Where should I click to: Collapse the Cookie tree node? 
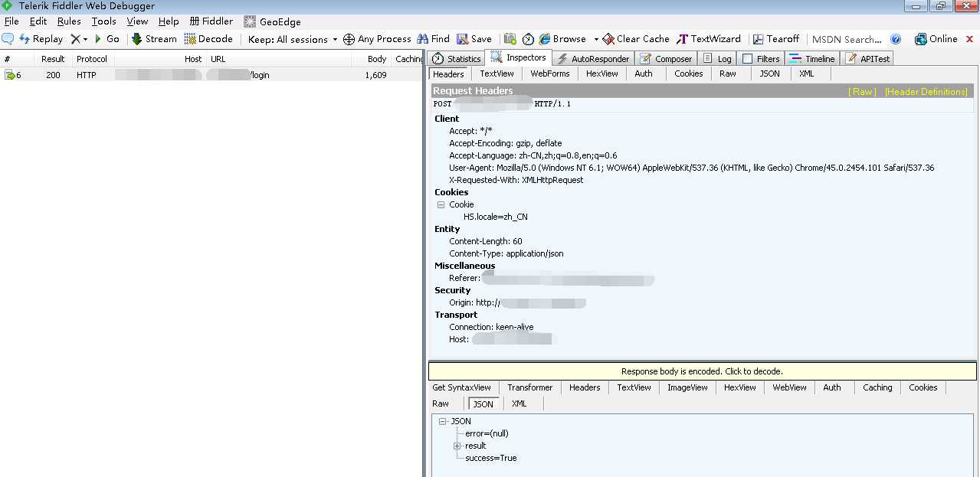[441, 204]
